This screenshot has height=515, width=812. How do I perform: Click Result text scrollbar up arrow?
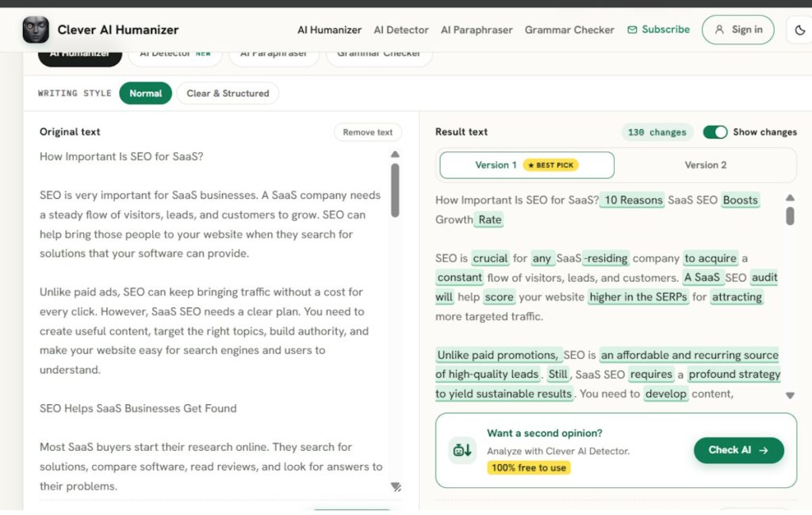click(x=790, y=198)
